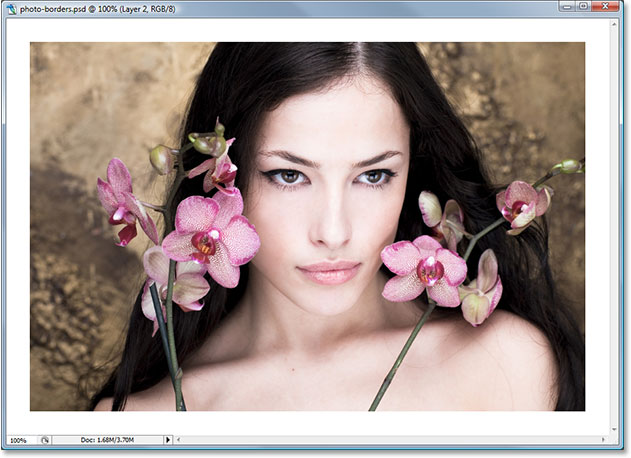Click the status bar icon beside zoom field

(x=45, y=440)
